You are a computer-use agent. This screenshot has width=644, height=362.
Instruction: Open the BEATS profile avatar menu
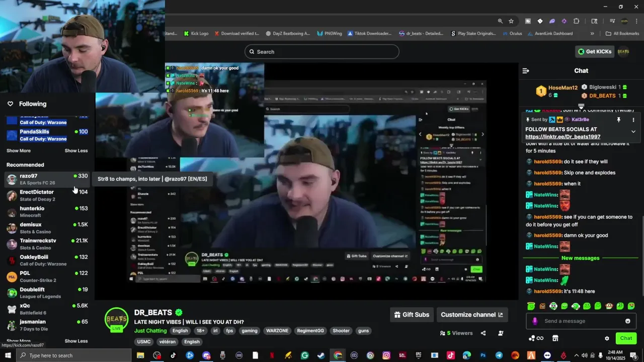[623, 51]
